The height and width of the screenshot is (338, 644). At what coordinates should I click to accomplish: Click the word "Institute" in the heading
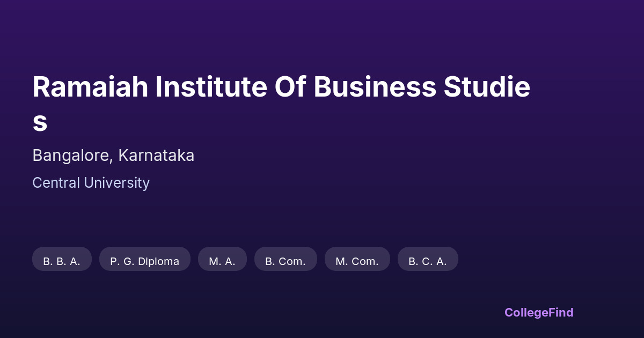click(x=211, y=87)
